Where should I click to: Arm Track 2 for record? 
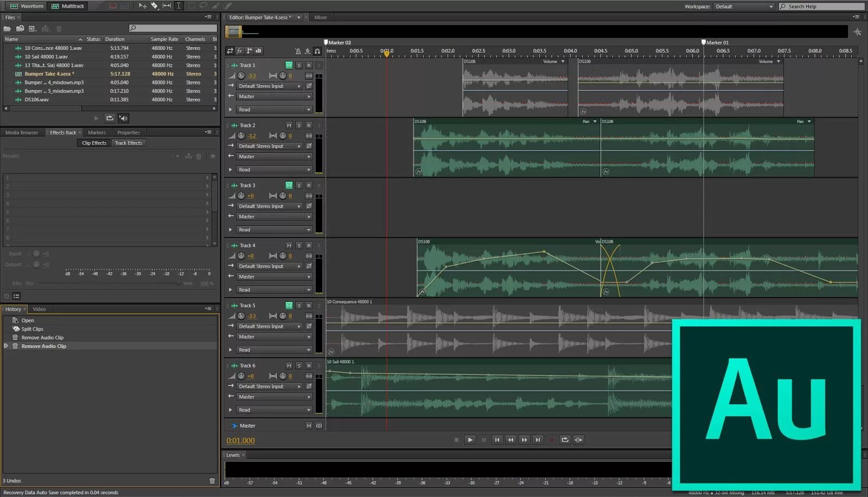click(x=309, y=125)
